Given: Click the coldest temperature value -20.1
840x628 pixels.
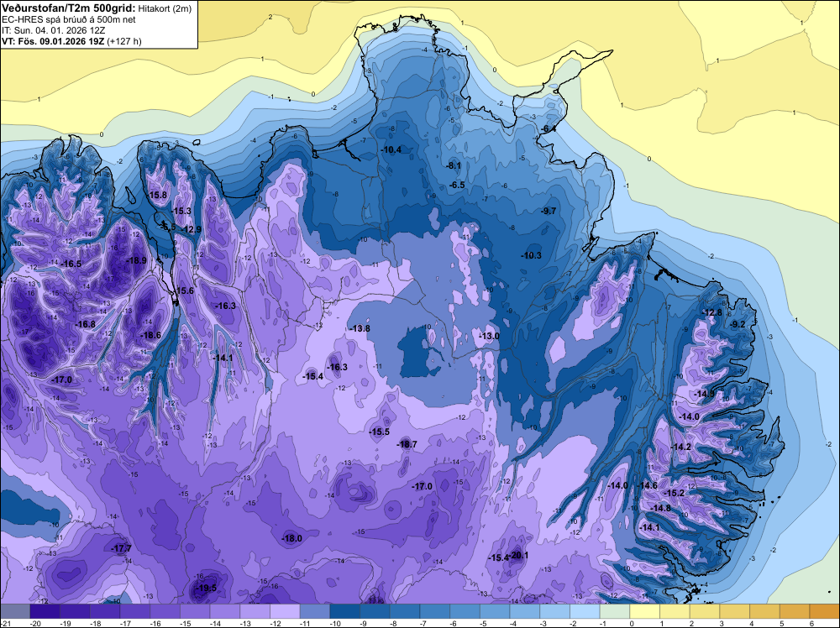Looking at the screenshot, I should [518, 556].
